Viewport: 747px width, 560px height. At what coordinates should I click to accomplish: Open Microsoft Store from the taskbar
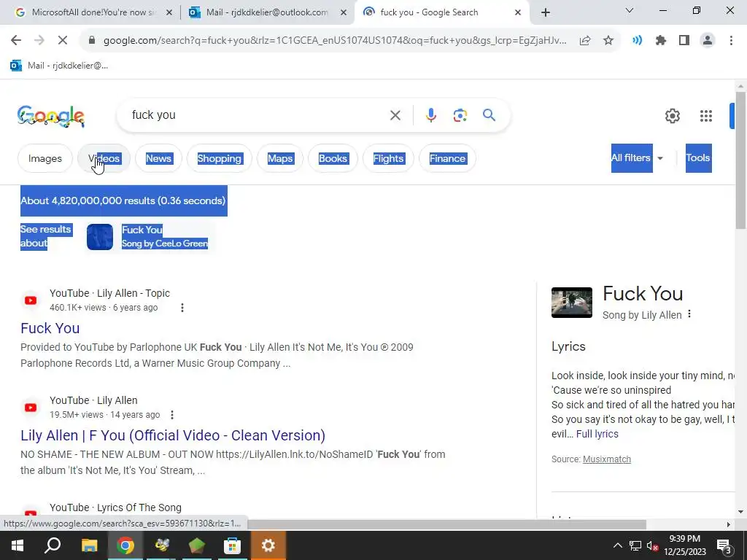pyautogui.click(x=232, y=545)
